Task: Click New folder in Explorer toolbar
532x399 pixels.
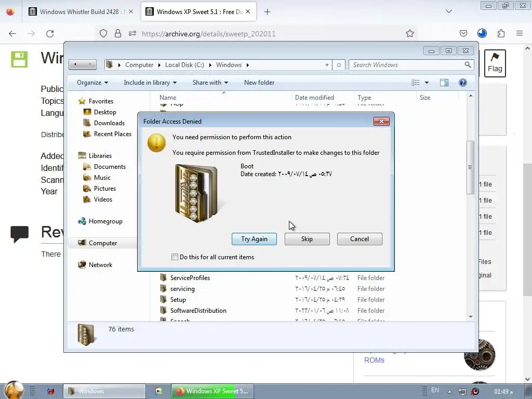Action: 259,83
